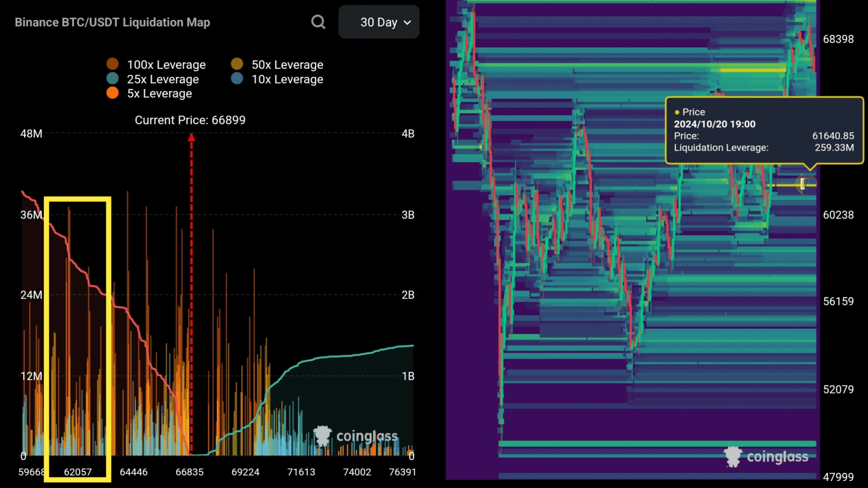Click the search magnifier icon
The height and width of the screenshot is (488, 868).
(x=318, y=22)
